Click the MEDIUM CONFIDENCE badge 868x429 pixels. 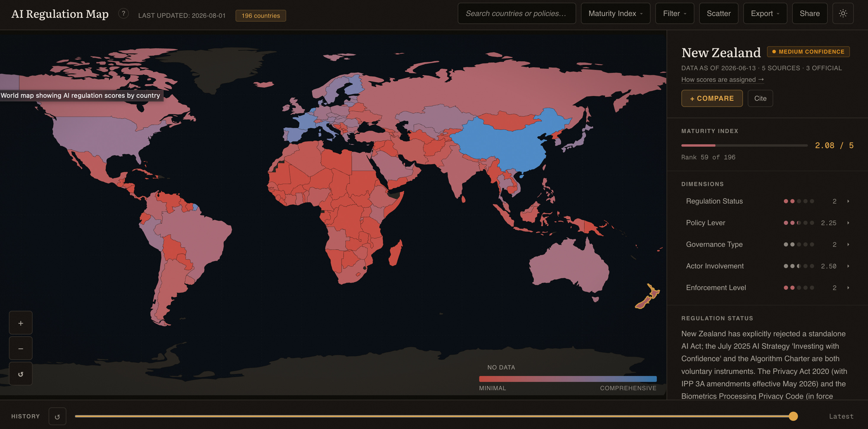[808, 52]
